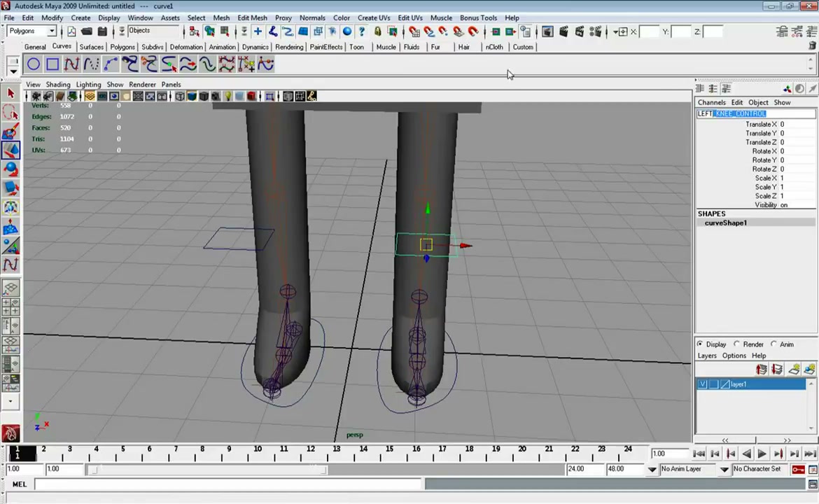Open the shelf menu down-arrow button
819x504 pixels.
point(13,72)
